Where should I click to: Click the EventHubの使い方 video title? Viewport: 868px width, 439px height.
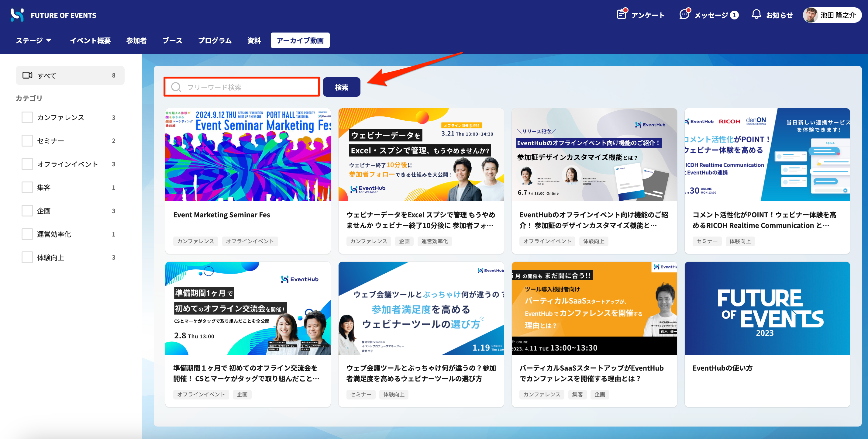722,368
